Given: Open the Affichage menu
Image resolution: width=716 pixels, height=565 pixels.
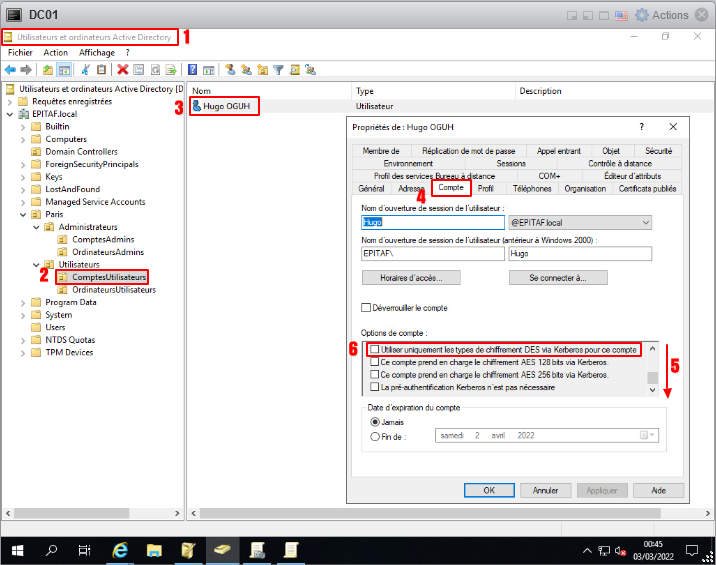Looking at the screenshot, I should pyautogui.click(x=97, y=52).
